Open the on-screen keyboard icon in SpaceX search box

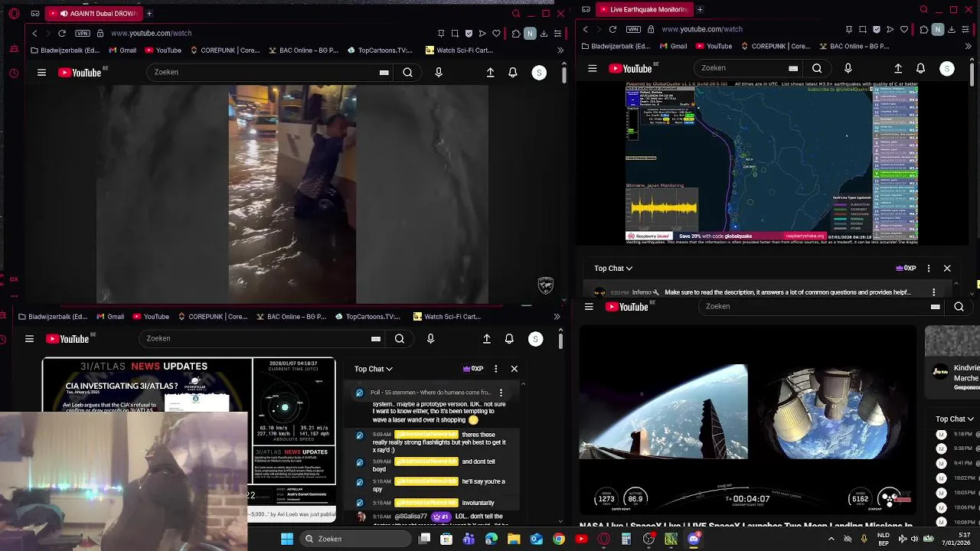[936, 307]
